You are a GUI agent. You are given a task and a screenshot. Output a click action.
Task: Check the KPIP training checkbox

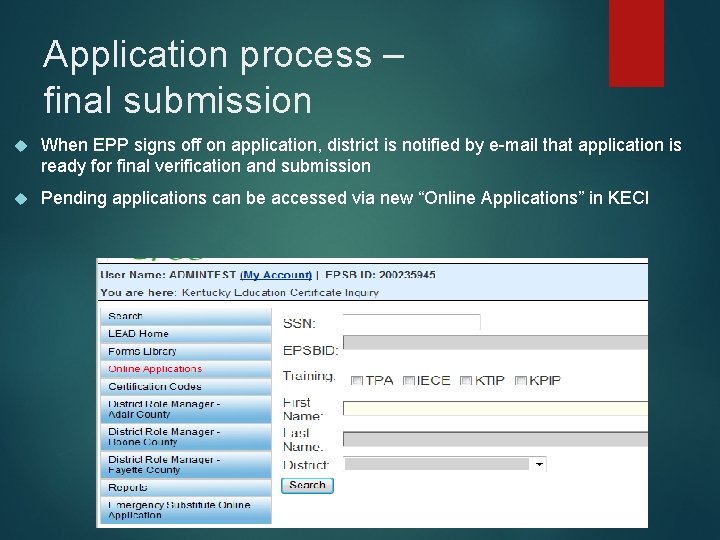[520, 381]
